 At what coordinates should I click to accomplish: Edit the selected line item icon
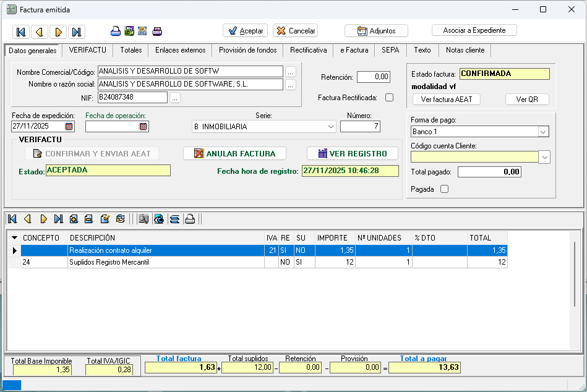(105, 219)
